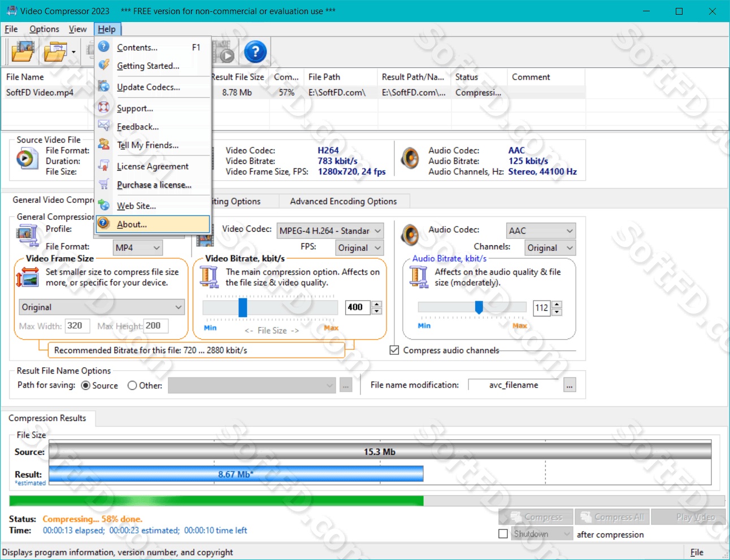
Task: Click the Getting Started menu icon
Action: 104,66
